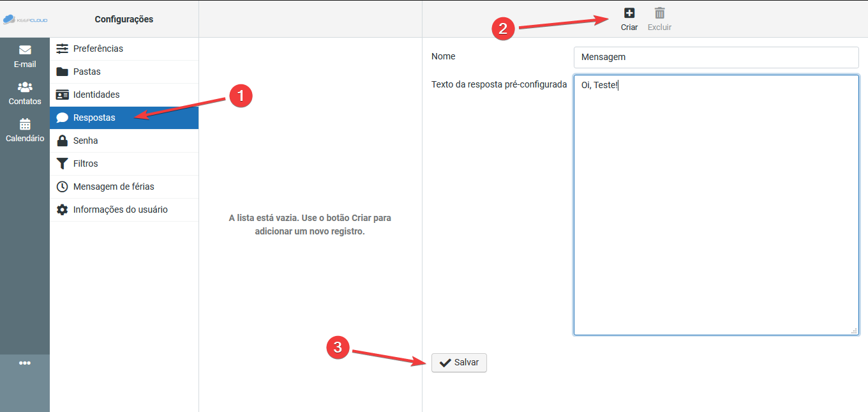
Task: Click inside the Nome input field
Action: click(x=716, y=57)
